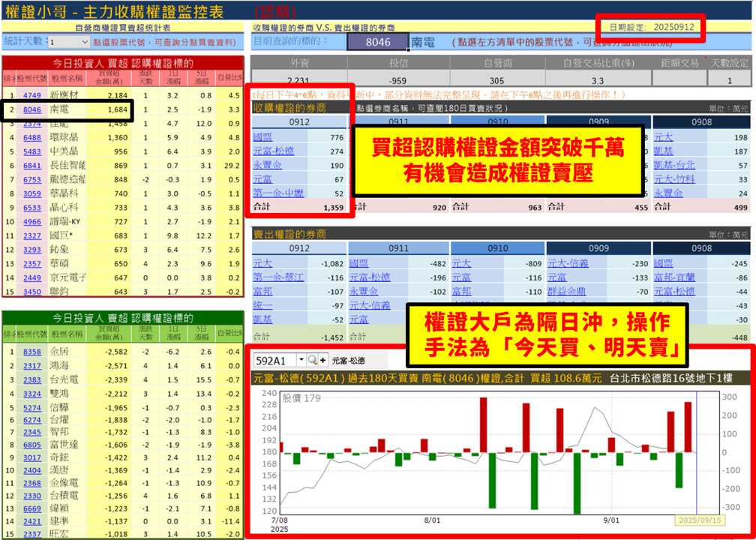Open stock code 6753 龍德造船 link
This screenshot has width=756, height=540.
[x=31, y=180]
